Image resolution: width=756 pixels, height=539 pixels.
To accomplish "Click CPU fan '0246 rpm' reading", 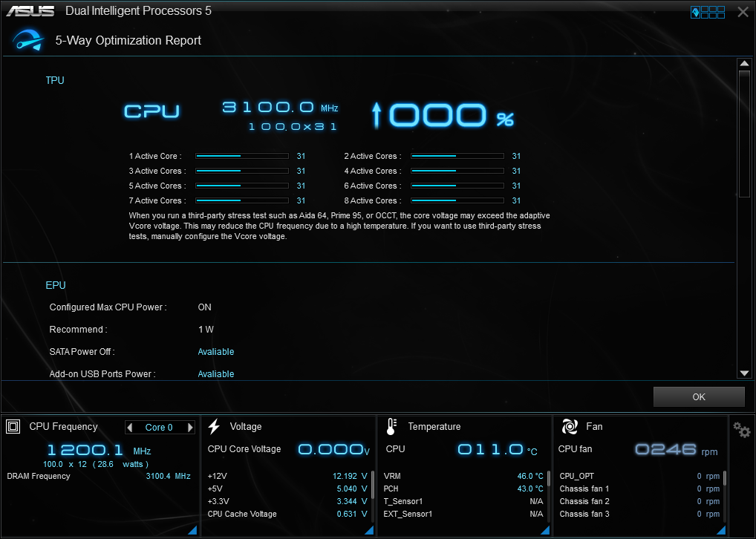I will click(x=677, y=450).
